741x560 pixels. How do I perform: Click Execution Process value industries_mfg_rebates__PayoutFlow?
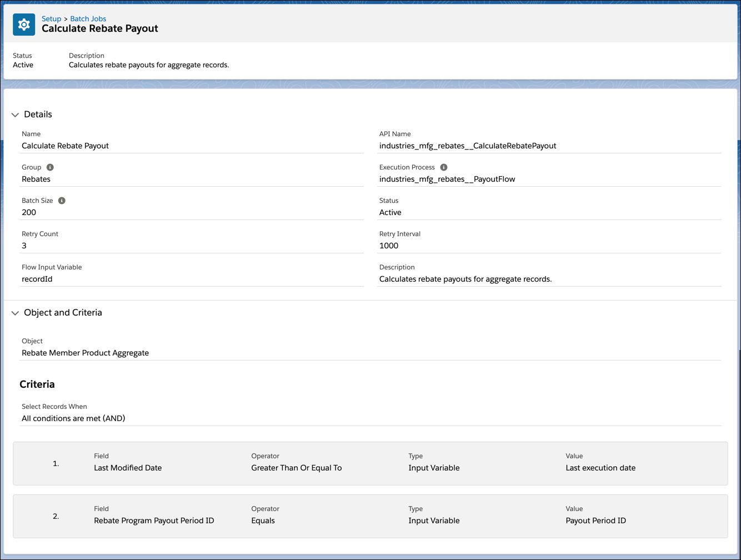click(x=447, y=179)
